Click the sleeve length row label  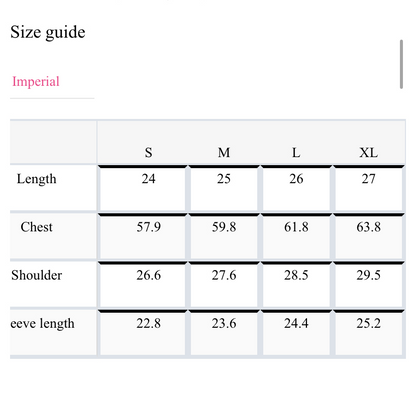pos(42,324)
